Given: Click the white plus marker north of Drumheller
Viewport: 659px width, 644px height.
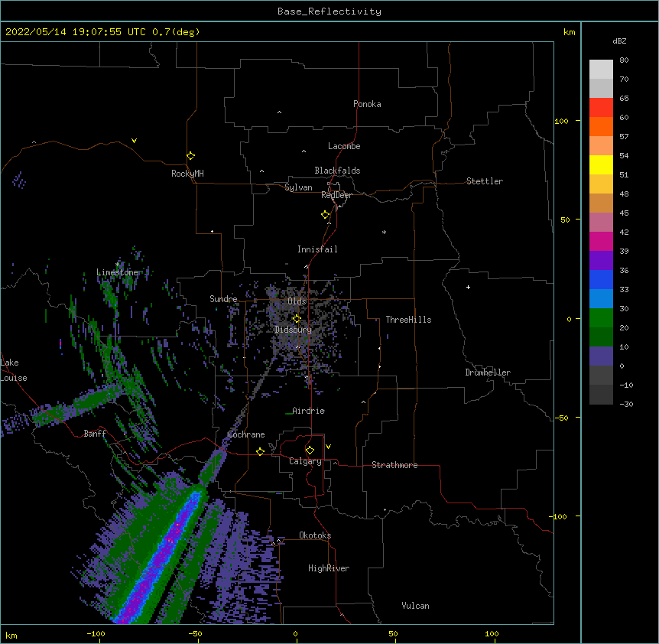Looking at the screenshot, I should [x=468, y=287].
